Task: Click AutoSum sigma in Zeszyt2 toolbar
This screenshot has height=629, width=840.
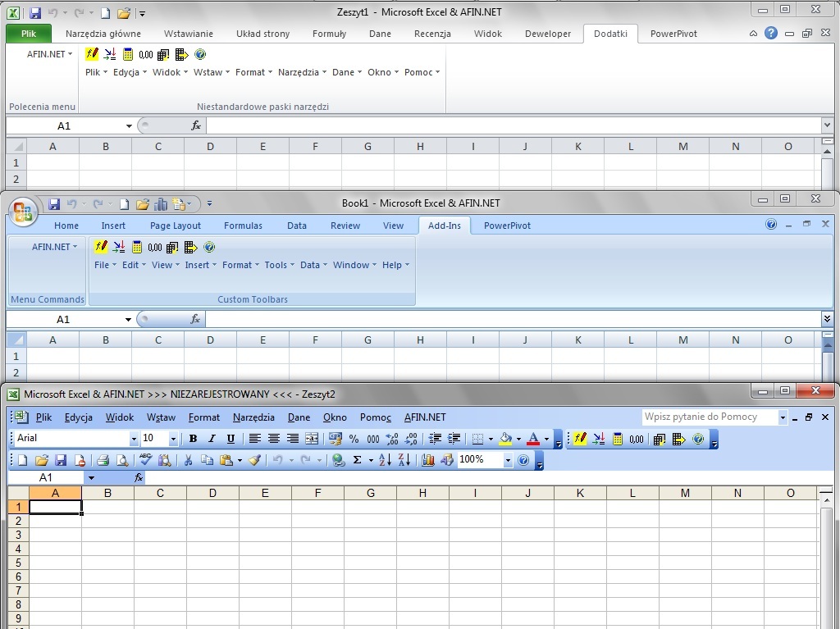Action: click(357, 460)
